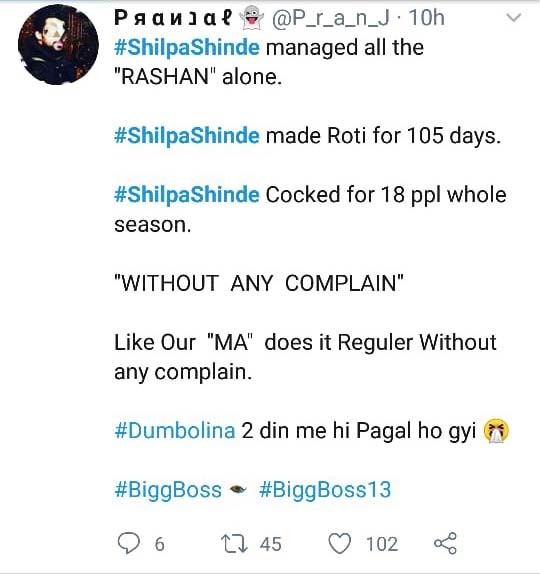Click the ghost emoji beside display name
Image resolution: width=540 pixels, height=578 pixels.
click(252, 18)
